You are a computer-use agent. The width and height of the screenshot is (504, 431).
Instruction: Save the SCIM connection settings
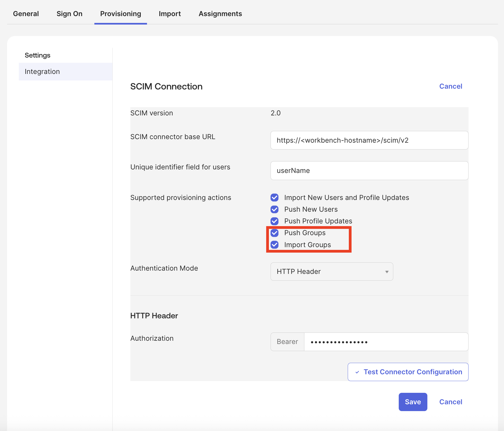click(413, 402)
